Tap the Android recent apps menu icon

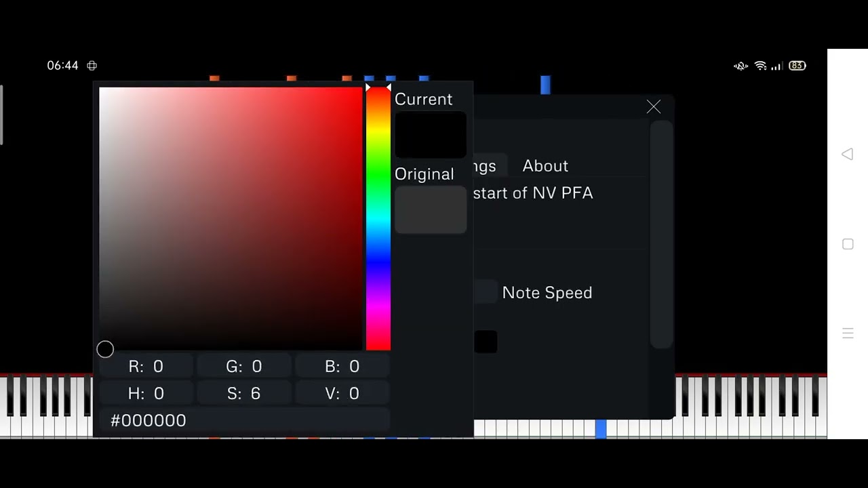(x=848, y=333)
